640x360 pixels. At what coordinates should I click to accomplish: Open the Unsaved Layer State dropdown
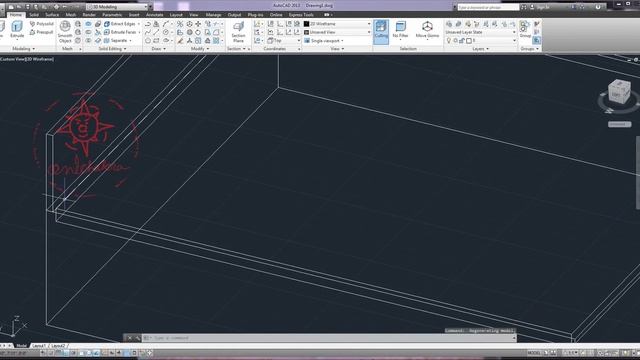click(480, 32)
